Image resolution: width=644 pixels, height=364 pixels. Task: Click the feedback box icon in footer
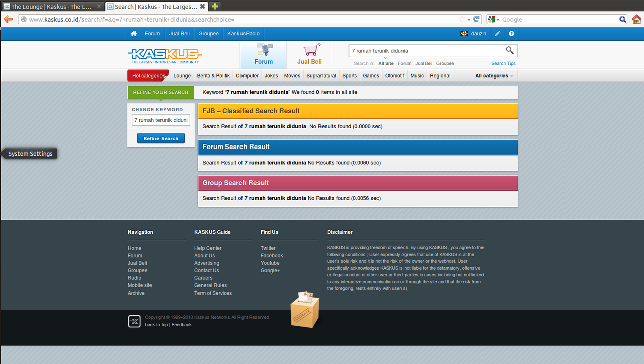305,309
